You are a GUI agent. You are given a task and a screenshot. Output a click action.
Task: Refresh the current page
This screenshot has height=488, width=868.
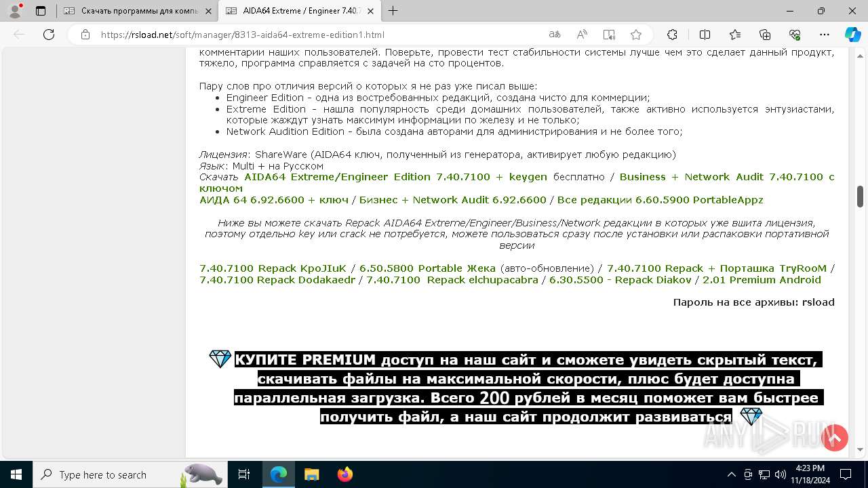(49, 35)
